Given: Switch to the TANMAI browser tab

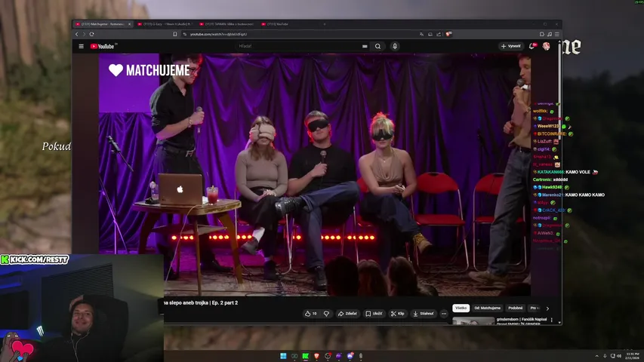Looking at the screenshot, I should coord(227,24).
